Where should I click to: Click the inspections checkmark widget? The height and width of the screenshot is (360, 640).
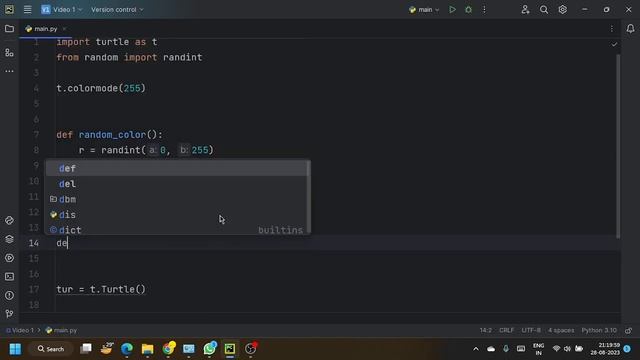pyautogui.click(x=614, y=44)
